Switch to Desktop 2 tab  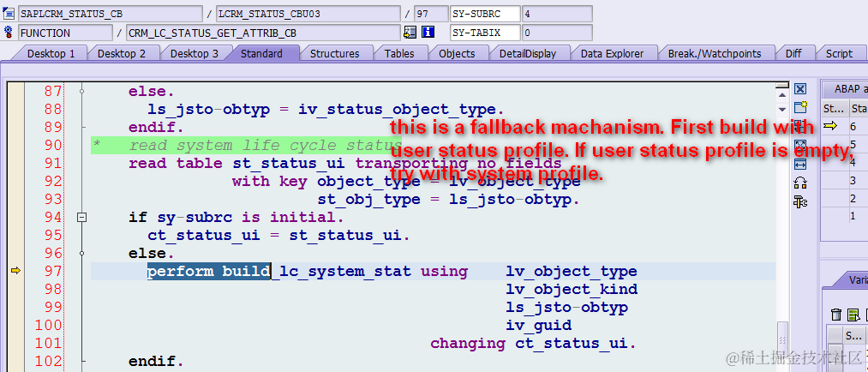point(121,54)
